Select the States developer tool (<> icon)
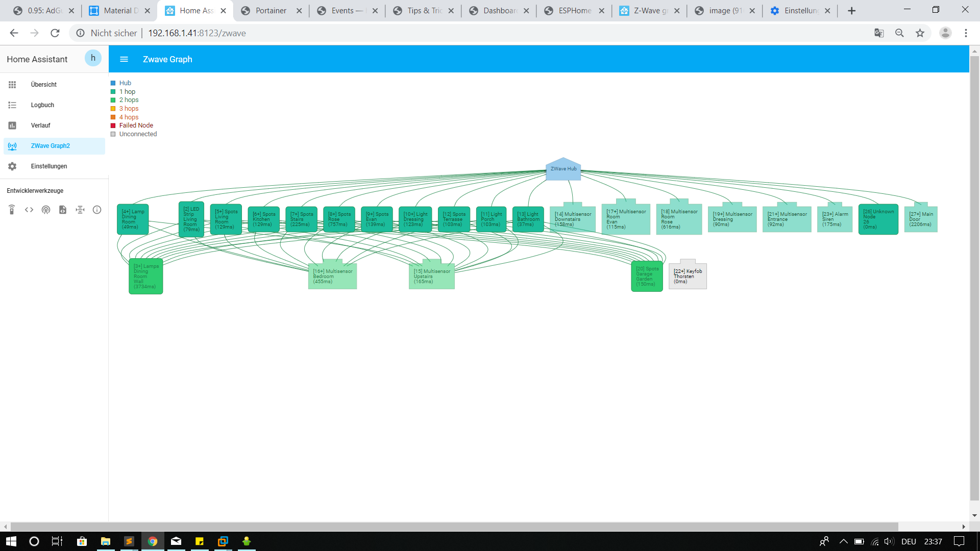The image size is (980, 551). pyautogui.click(x=29, y=210)
